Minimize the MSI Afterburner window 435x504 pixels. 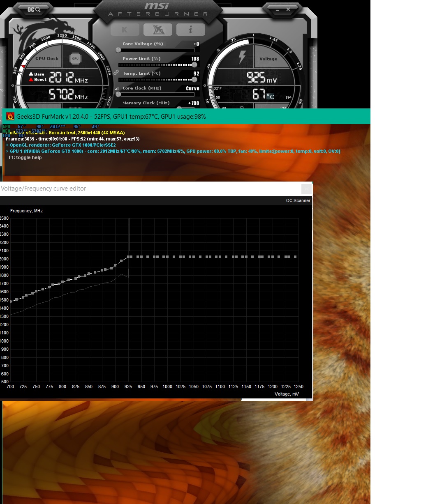click(277, 9)
